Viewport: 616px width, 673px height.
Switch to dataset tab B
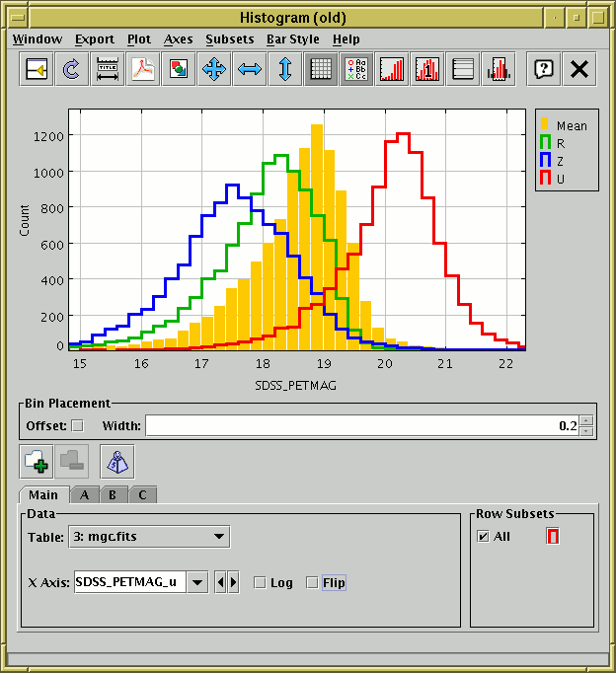tap(114, 494)
